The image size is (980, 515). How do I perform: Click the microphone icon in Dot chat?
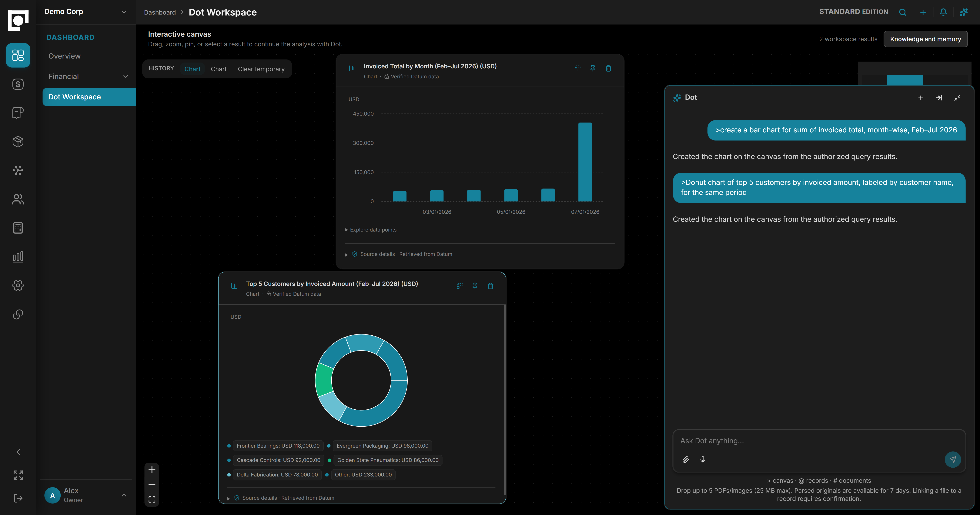(703, 459)
